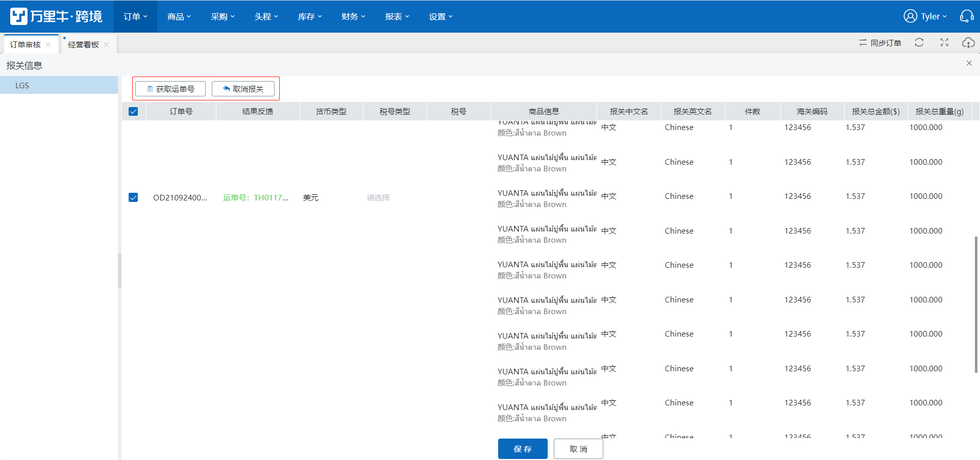Switch to the 订单审核 tab

26,44
